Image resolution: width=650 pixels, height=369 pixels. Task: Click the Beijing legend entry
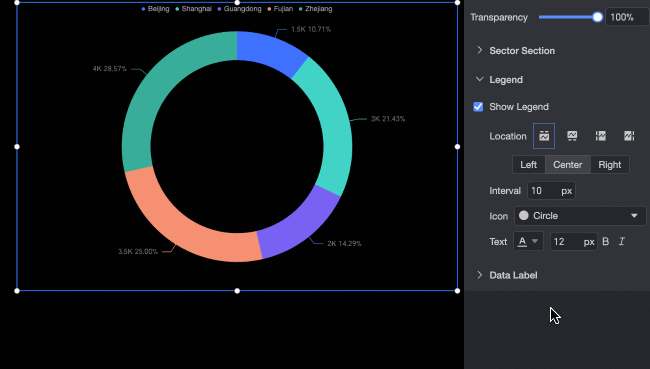155,9
